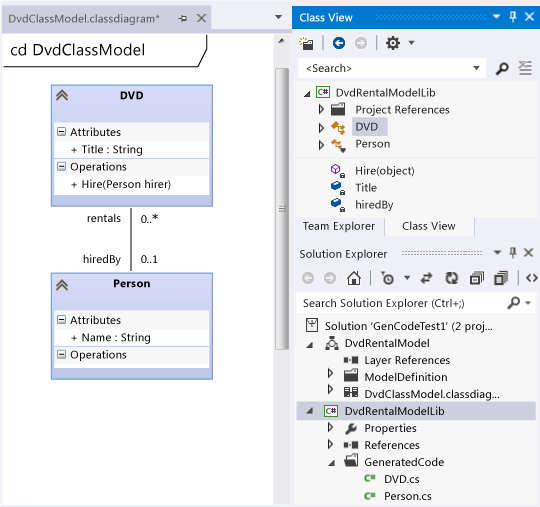
Task: Switch to the Class View tab
Action: 429,226
